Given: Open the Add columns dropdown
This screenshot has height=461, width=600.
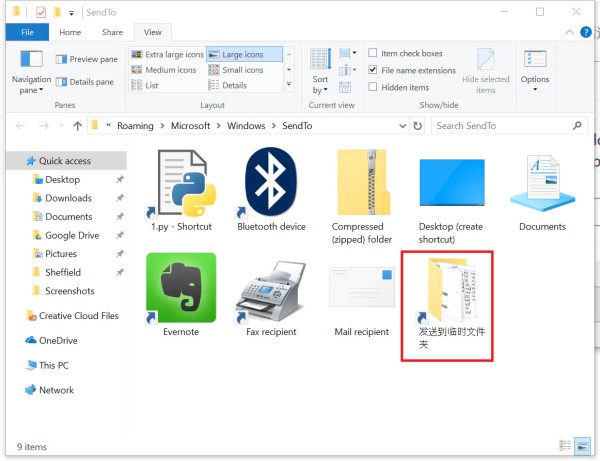Looking at the screenshot, I should pos(347,70).
